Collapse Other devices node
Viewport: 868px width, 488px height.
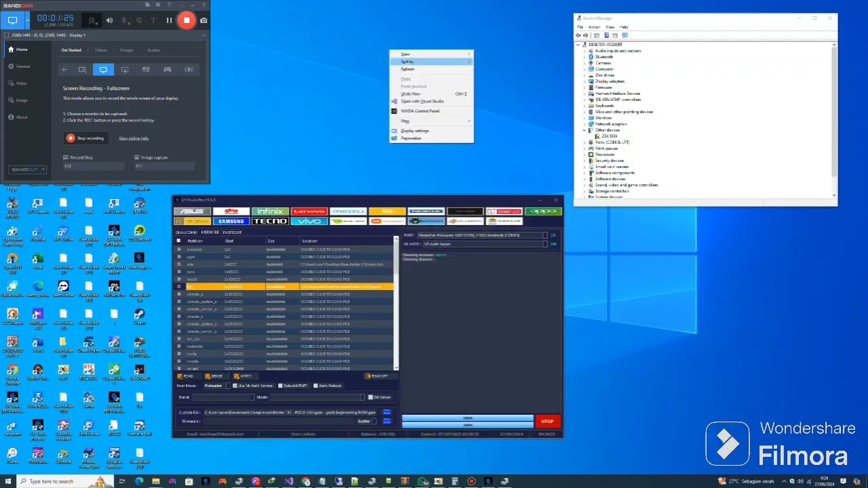click(x=584, y=130)
